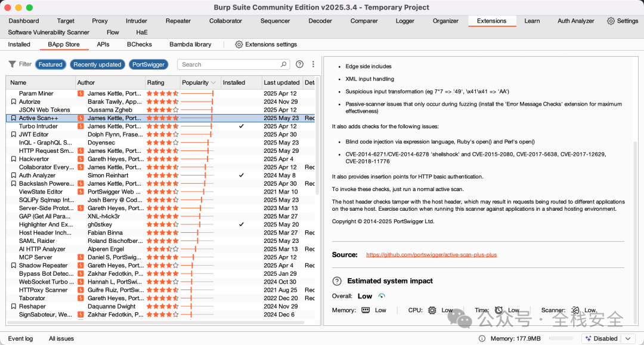Open the HaE extension tab
The image size is (644, 345).
click(x=142, y=32)
